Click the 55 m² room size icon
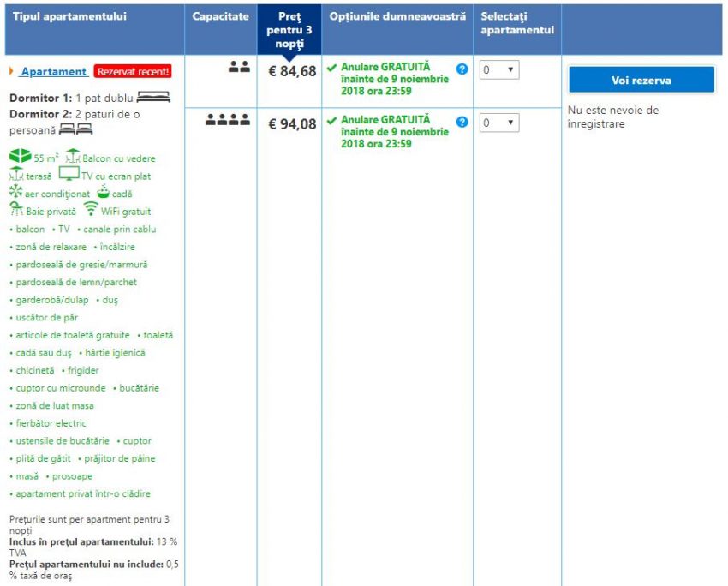 pyautogui.click(x=20, y=158)
